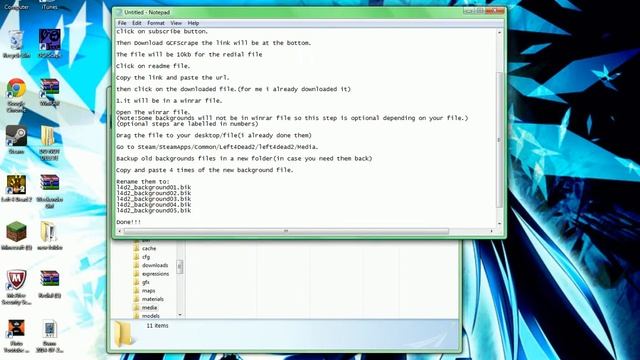Click the text 'l4d2_background05.bik'

[153, 211]
